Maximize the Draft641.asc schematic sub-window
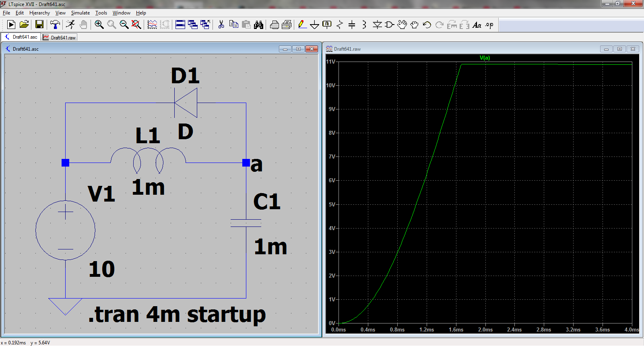644x346 pixels. [298, 49]
